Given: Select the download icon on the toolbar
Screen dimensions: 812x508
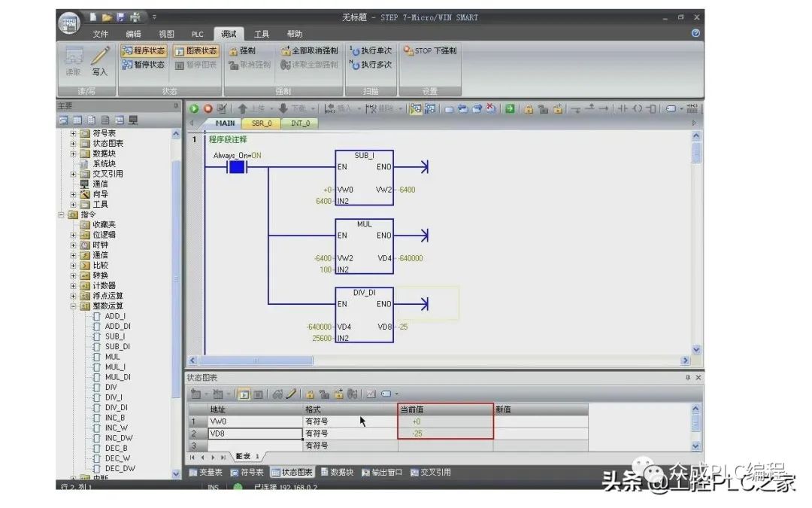Looking at the screenshot, I should (284, 109).
